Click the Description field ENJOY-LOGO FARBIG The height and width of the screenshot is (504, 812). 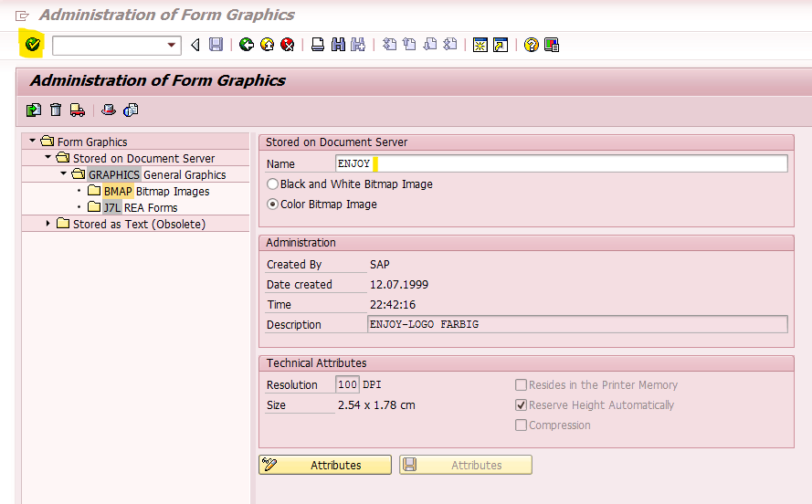pos(577,324)
